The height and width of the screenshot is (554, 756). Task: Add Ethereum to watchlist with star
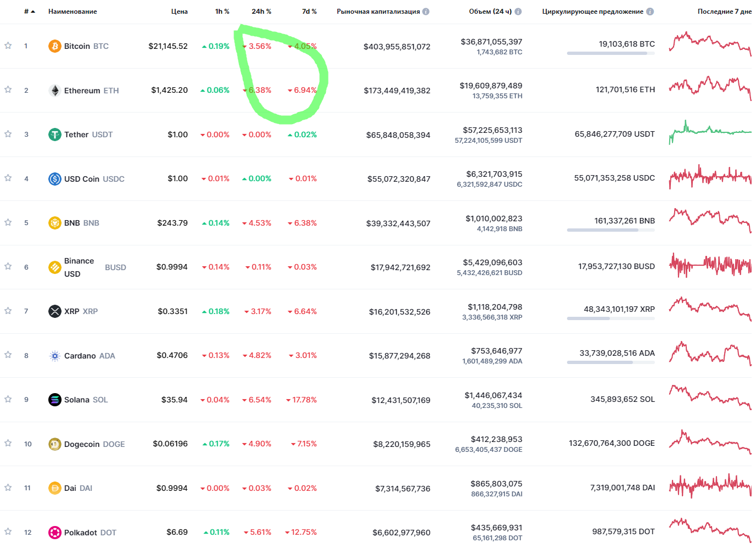click(8, 89)
